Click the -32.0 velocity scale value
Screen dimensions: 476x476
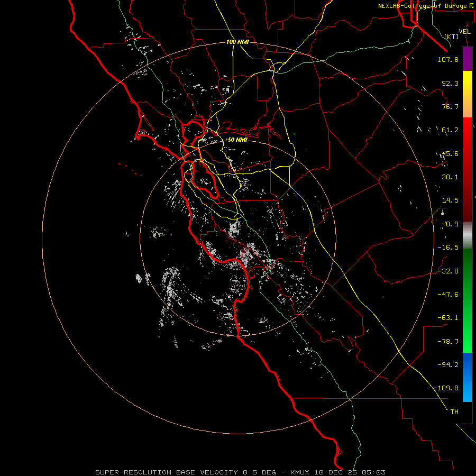pos(448,271)
